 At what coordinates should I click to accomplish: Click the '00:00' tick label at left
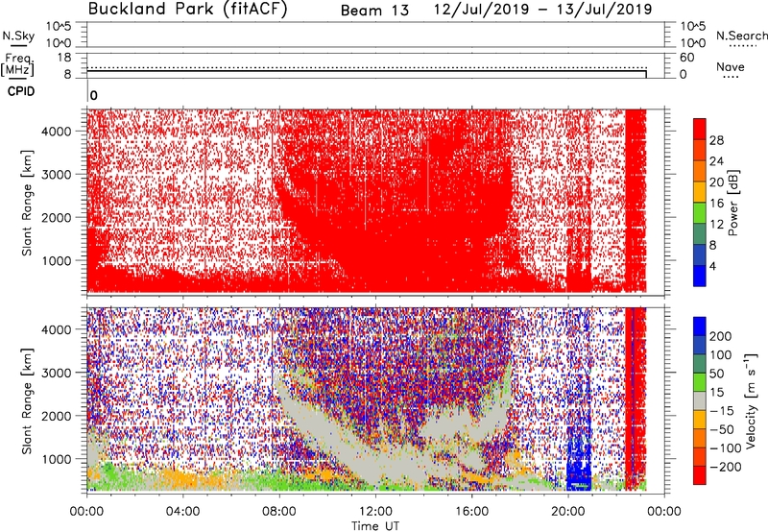pos(86,512)
